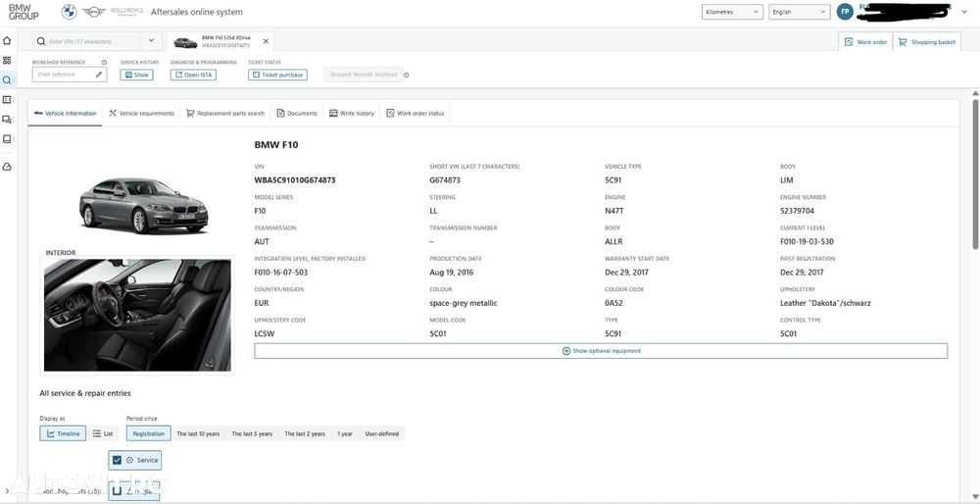
Task: Select 1 year period
Action: tap(345, 433)
